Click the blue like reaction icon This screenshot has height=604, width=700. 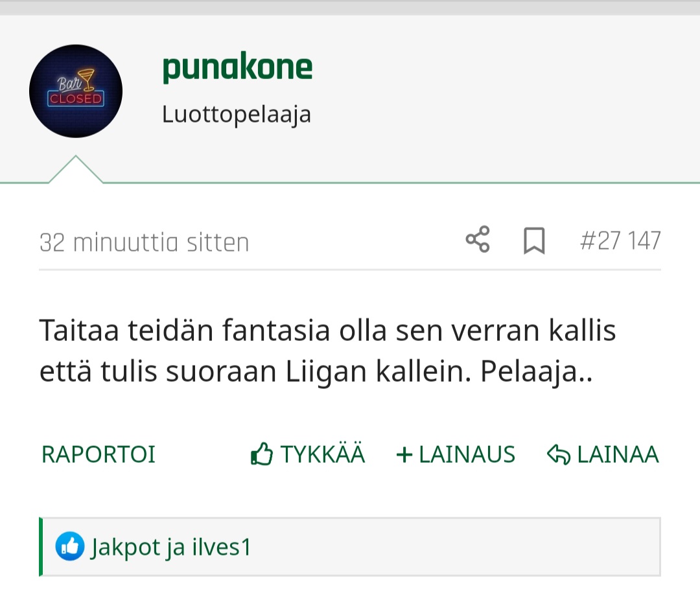pos(69,546)
